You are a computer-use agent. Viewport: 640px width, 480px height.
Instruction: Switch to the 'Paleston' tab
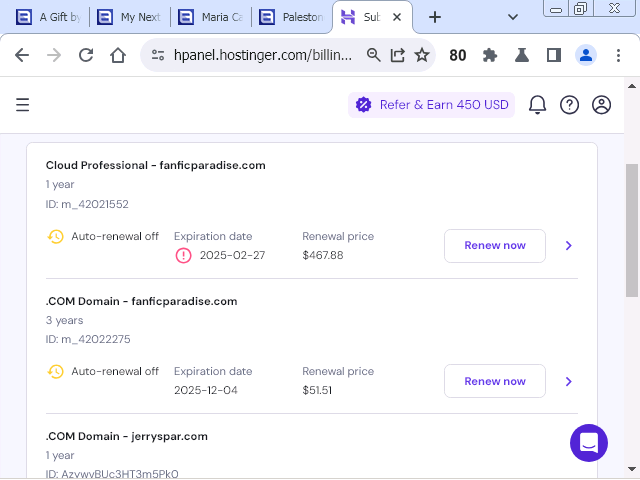click(291, 17)
